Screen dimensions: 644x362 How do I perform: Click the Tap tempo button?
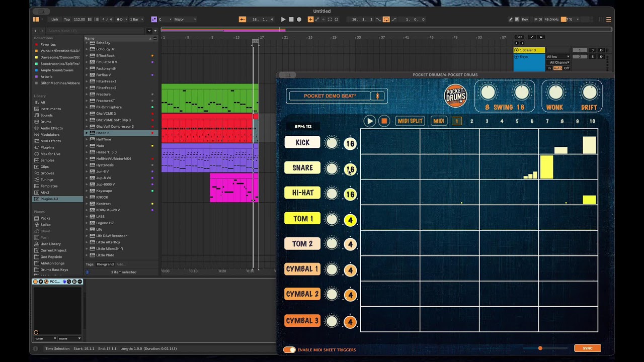67,19
